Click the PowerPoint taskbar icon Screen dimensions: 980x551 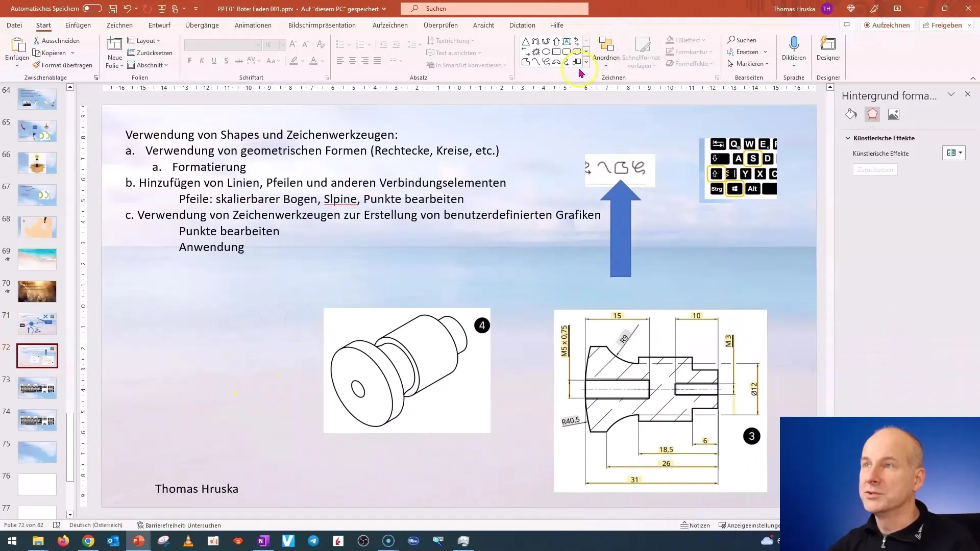click(x=138, y=540)
